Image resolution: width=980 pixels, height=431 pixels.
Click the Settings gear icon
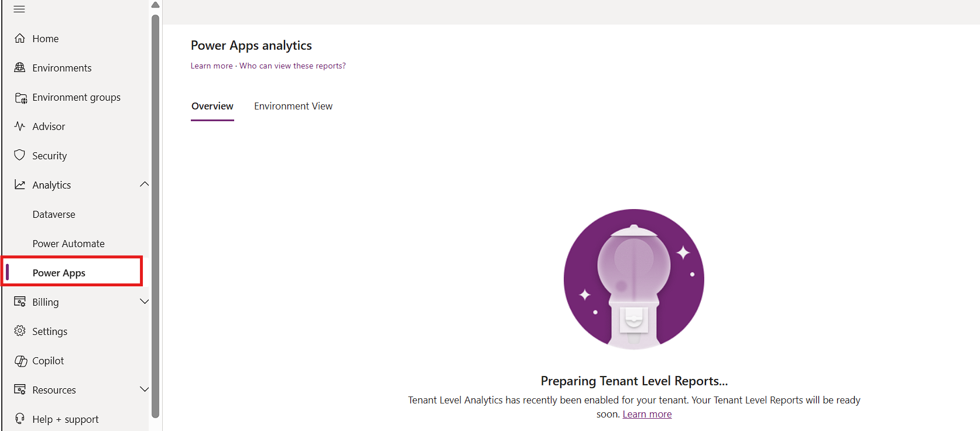click(x=20, y=331)
